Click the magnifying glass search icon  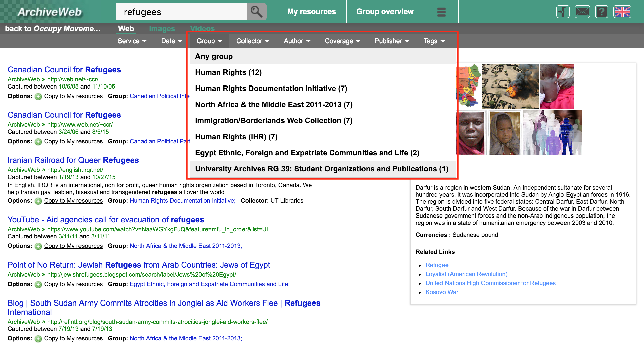pos(256,12)
